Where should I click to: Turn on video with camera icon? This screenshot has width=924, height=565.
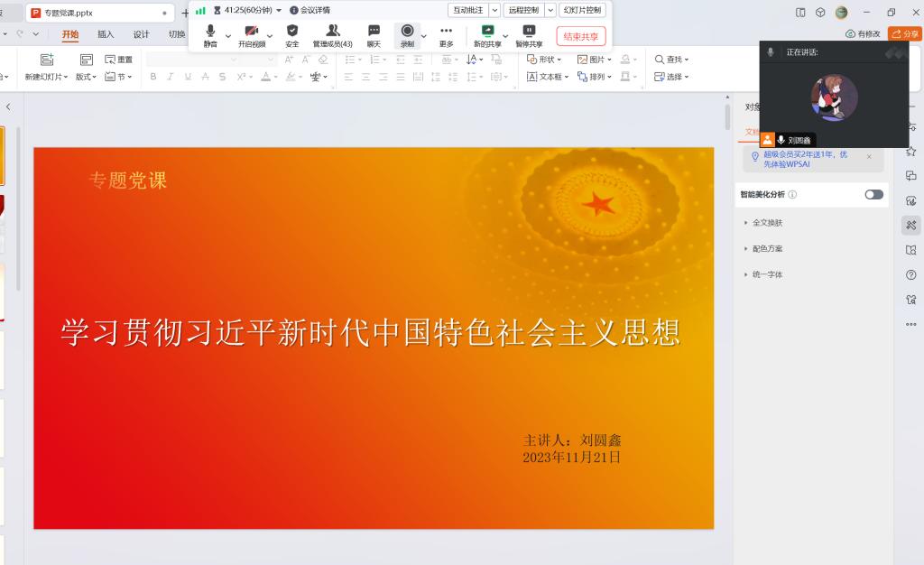pos(252,34)
